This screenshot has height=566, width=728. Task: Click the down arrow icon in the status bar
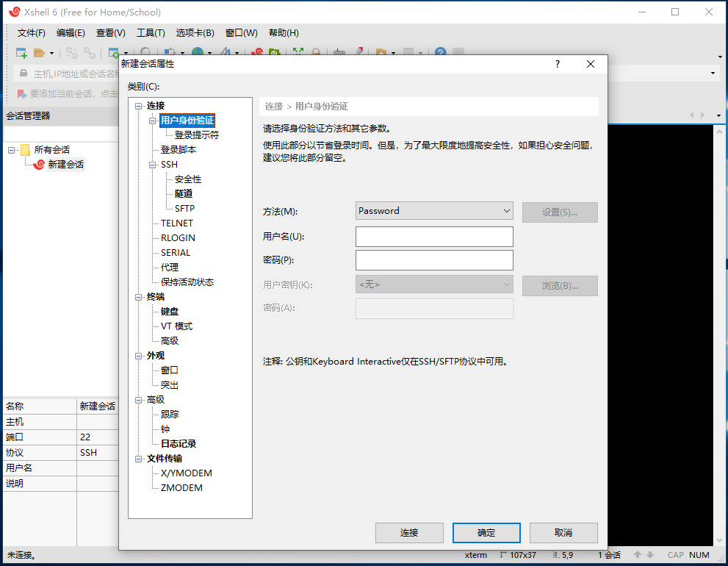click(650, 555)
